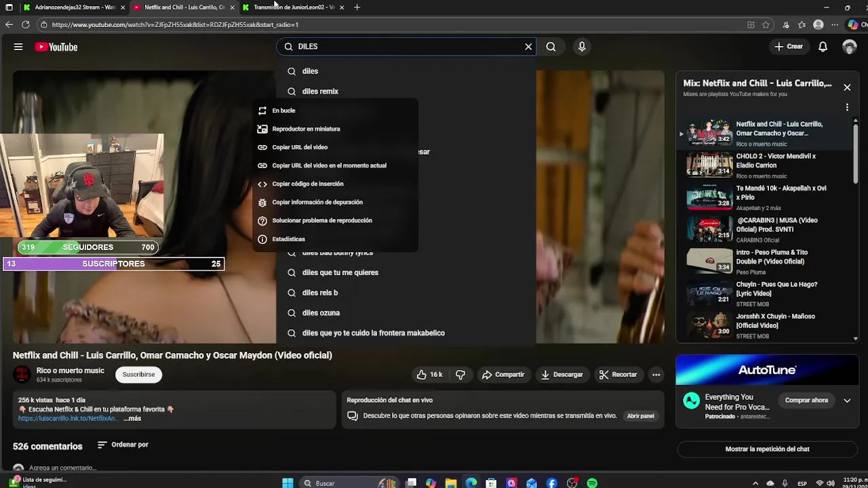
Task: Switch to Transmisión de JuniorLeon02 tab
Action: (x=293, y=7)
